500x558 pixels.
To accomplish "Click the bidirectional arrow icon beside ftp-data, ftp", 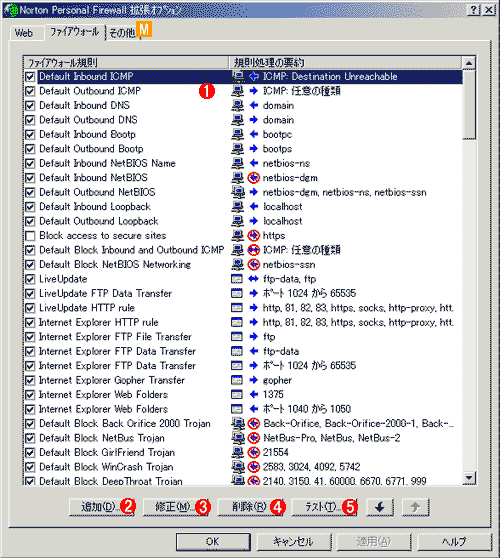I will tap(253, 279).
